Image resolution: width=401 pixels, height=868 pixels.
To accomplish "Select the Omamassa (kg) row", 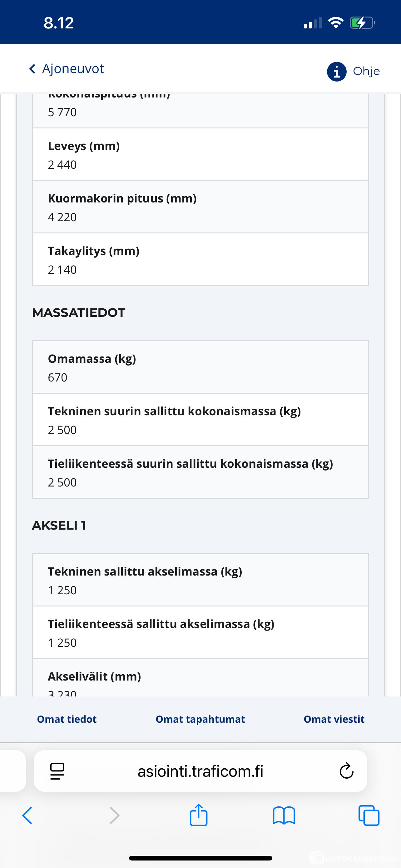I will click(x=200, y=367).
